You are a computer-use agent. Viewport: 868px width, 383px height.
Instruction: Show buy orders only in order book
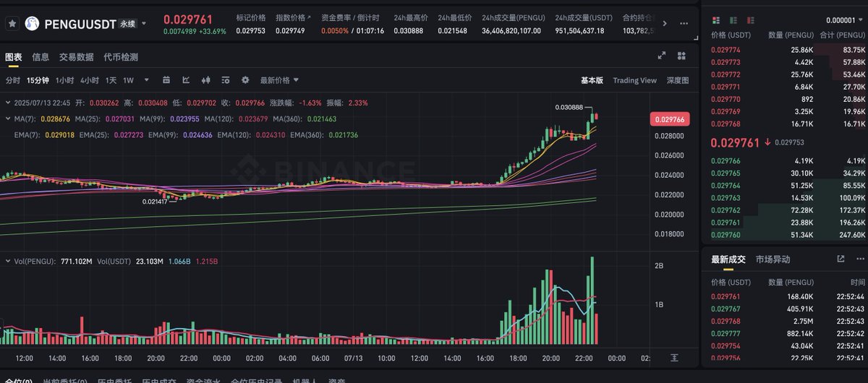734,20
